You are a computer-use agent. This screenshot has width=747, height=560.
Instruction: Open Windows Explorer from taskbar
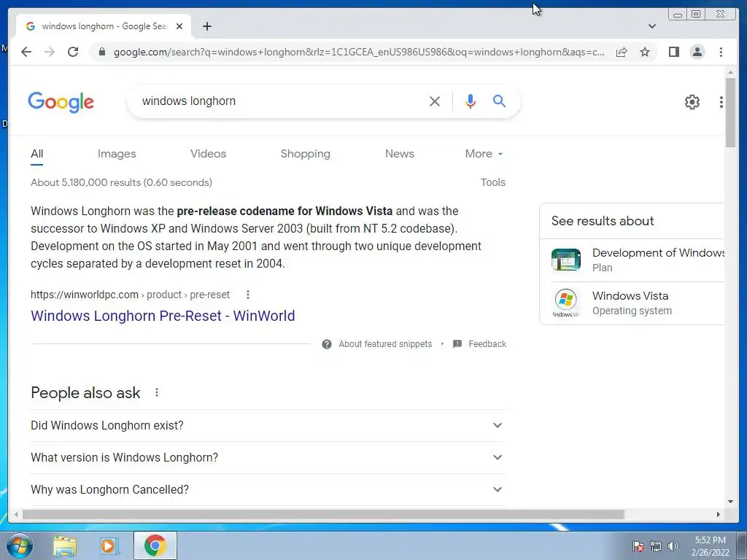65,545
